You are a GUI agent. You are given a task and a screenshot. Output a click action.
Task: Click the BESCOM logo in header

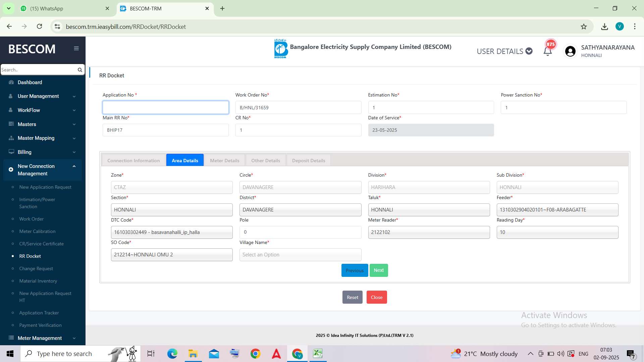tap(281, 49)
